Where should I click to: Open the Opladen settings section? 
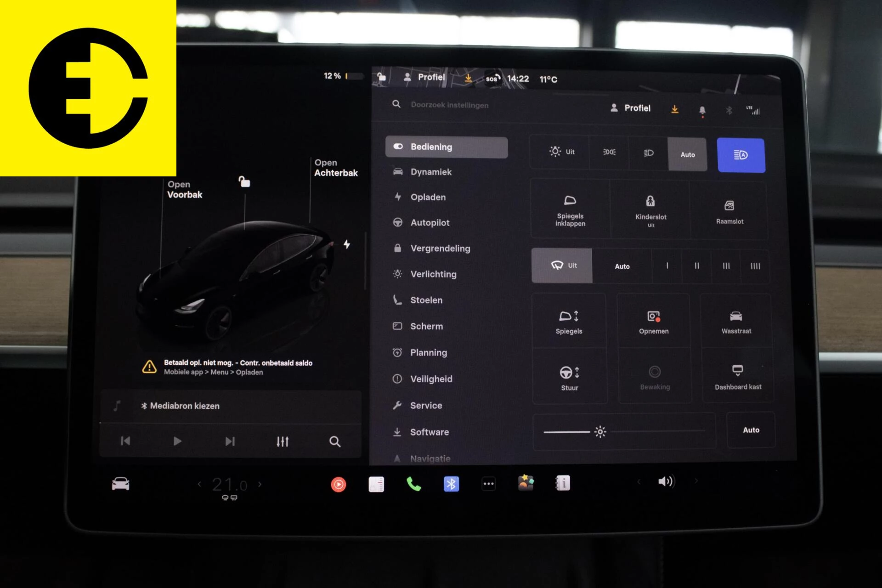428,197
